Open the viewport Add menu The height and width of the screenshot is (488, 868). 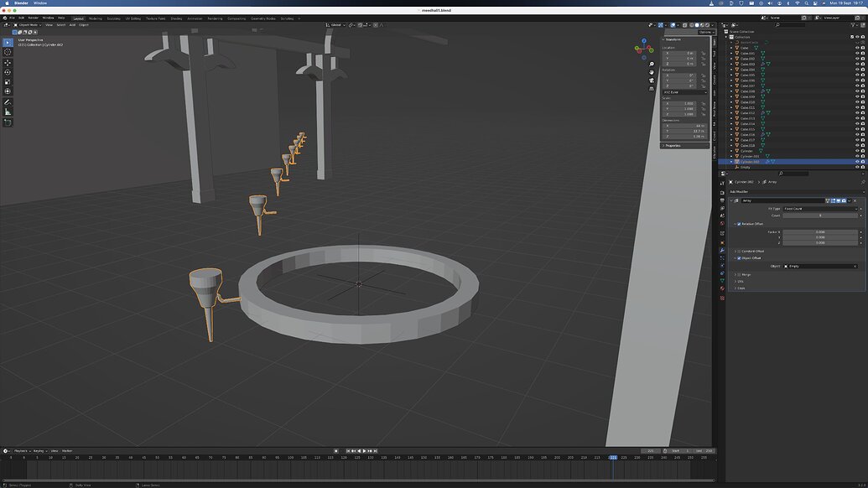72,25
